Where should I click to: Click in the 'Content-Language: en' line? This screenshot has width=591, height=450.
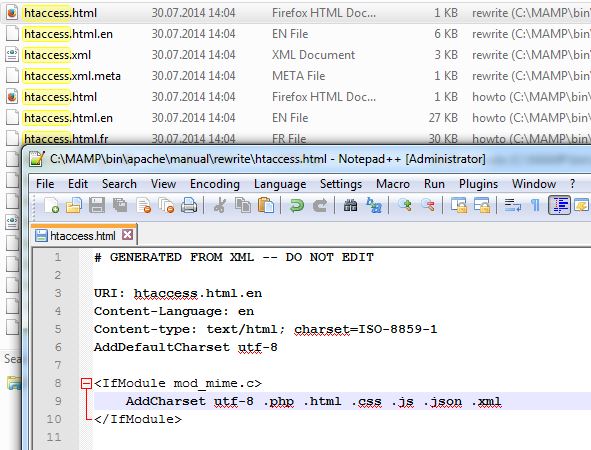[174, 311]
